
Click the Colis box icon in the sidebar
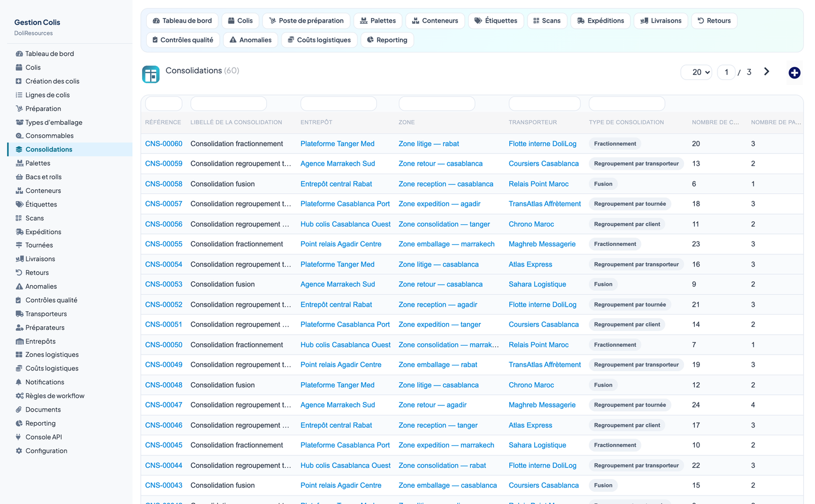tap(19, 68)
